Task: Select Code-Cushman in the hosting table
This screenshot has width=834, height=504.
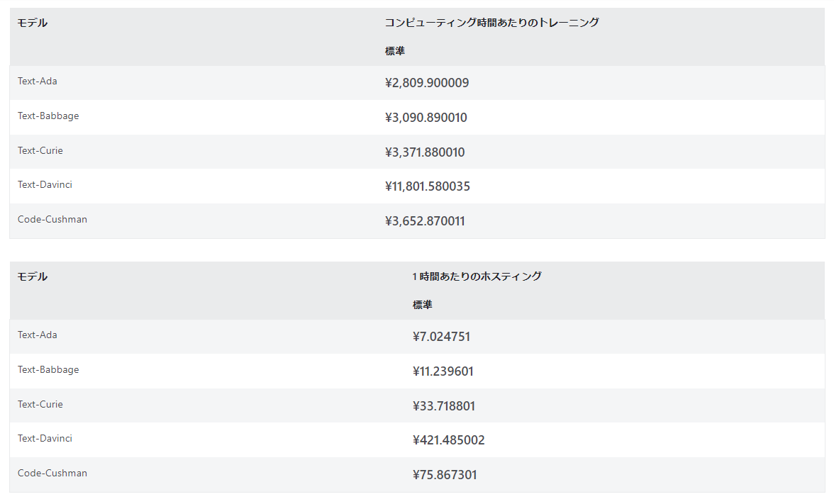Action: [x=52, y=474]
